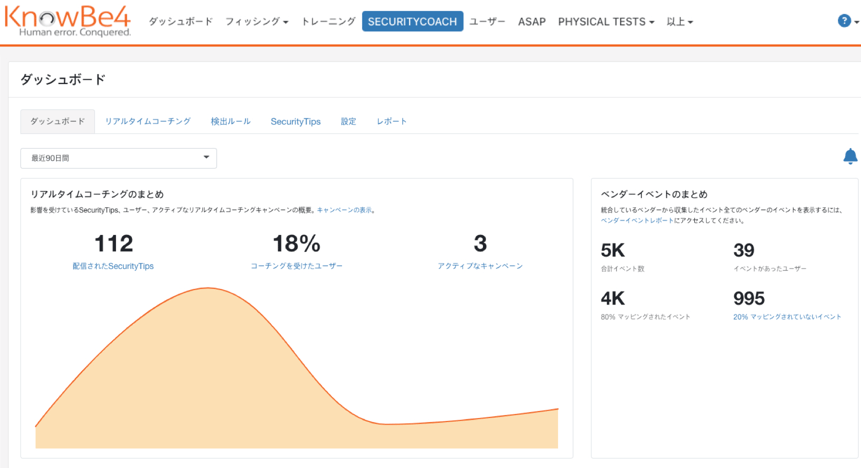Viewport: 861px width, 468px height.
Task: Open the ベンダーイベントレポート link
Action: tap(638, 220)
